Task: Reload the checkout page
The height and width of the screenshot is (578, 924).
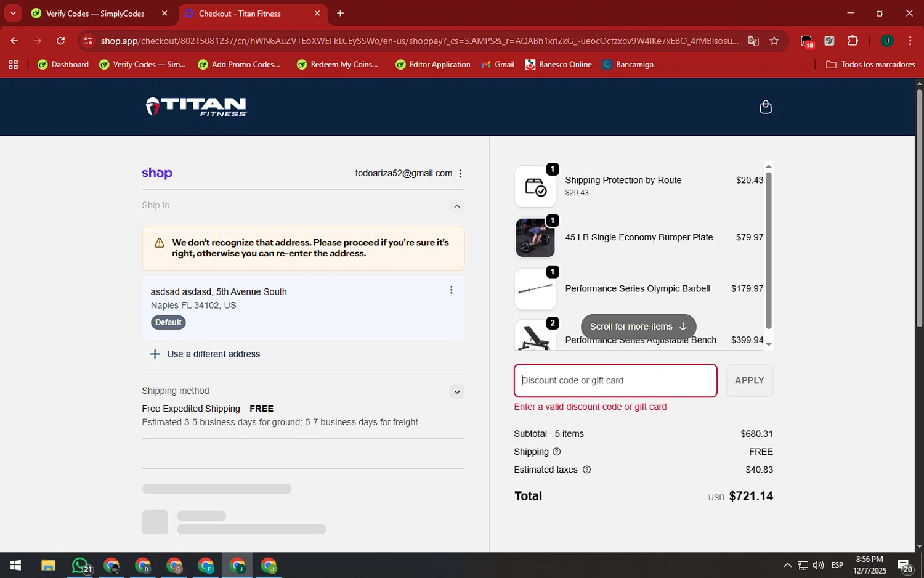Action: 60,41
